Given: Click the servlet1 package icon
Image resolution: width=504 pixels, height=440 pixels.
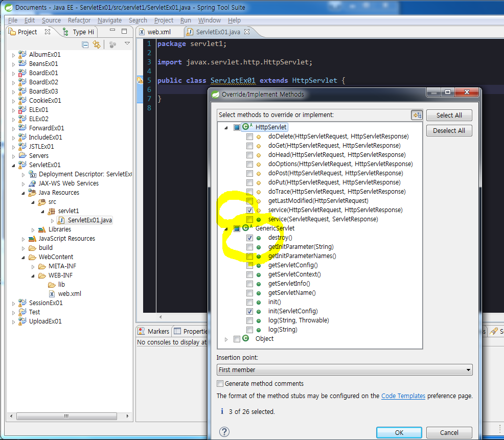Looking at the screenshot, I should (52, 211).
